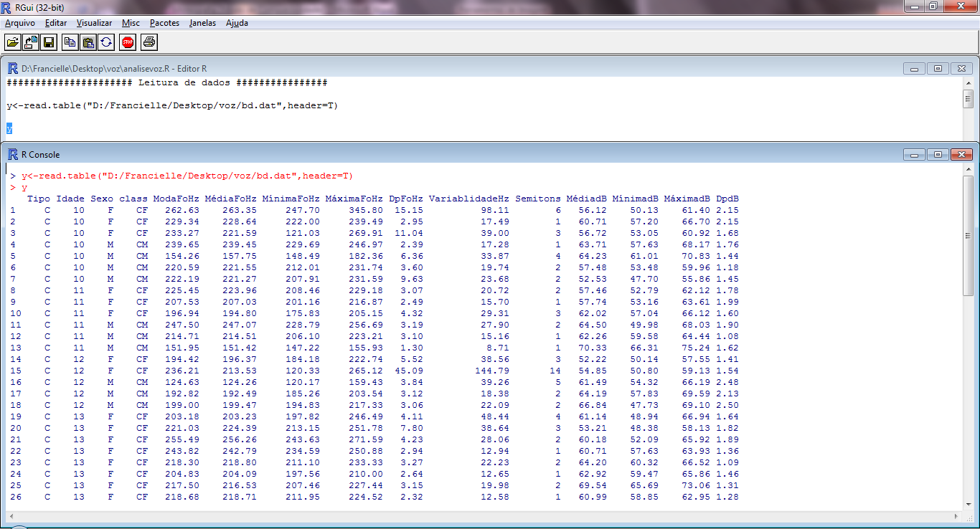Click the Editor window scrollbar up arrow

(968, 83)
